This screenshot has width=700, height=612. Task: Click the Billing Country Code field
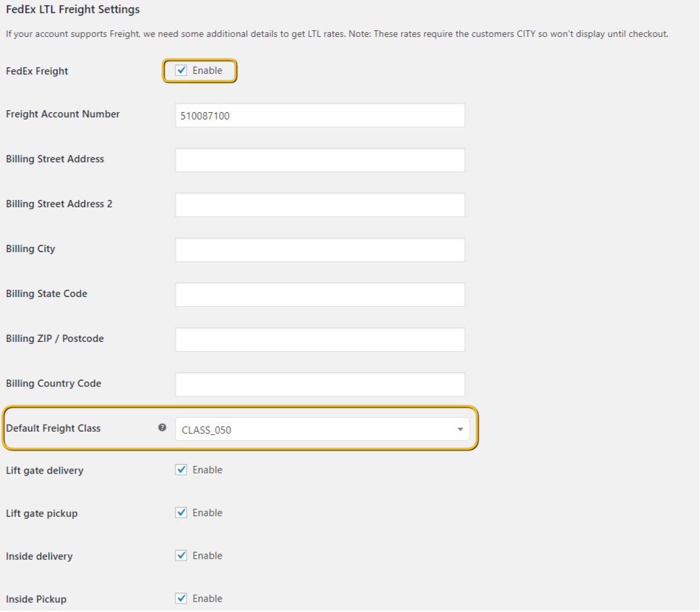320,385
